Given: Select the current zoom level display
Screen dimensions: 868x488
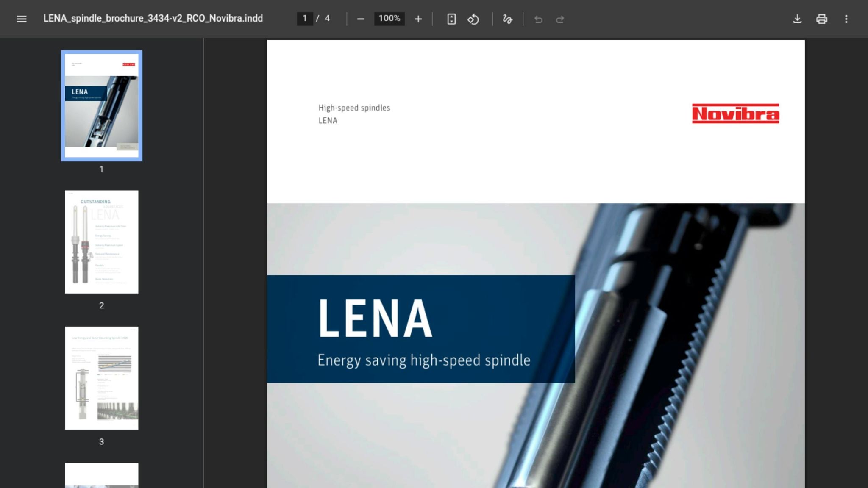Looking at the screenshot, I should click(x=389, y=19).
